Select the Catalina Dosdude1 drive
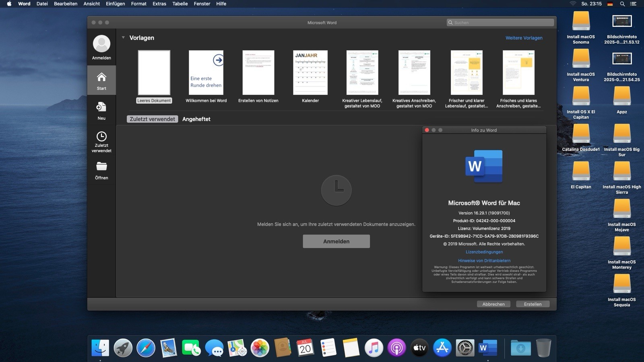This screenshot has height=362, width=644. click(581, 134)
